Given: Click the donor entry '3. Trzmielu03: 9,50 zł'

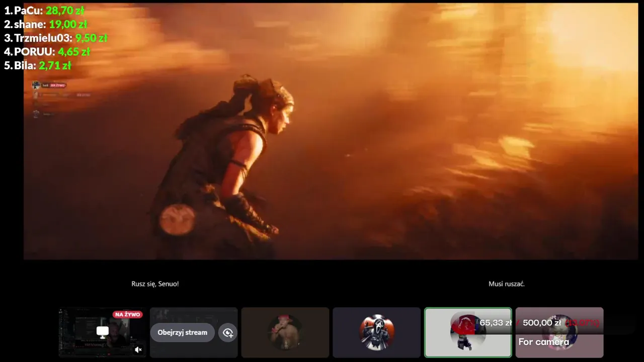Looking at the screenshot, I should tap(56, 38).
